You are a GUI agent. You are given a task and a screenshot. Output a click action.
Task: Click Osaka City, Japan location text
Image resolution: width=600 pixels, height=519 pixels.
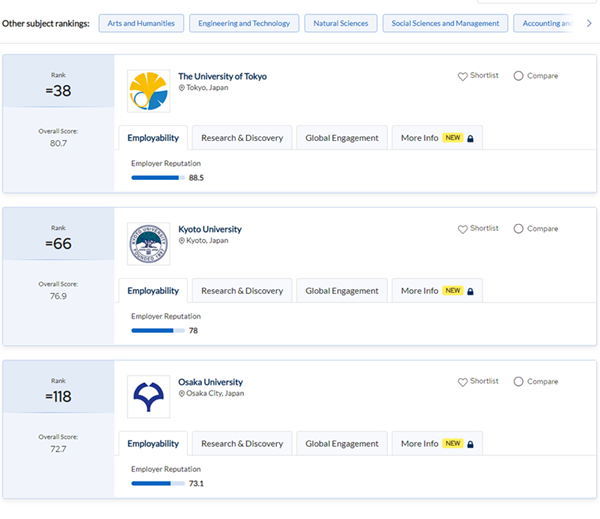click(x=215, y=393)
